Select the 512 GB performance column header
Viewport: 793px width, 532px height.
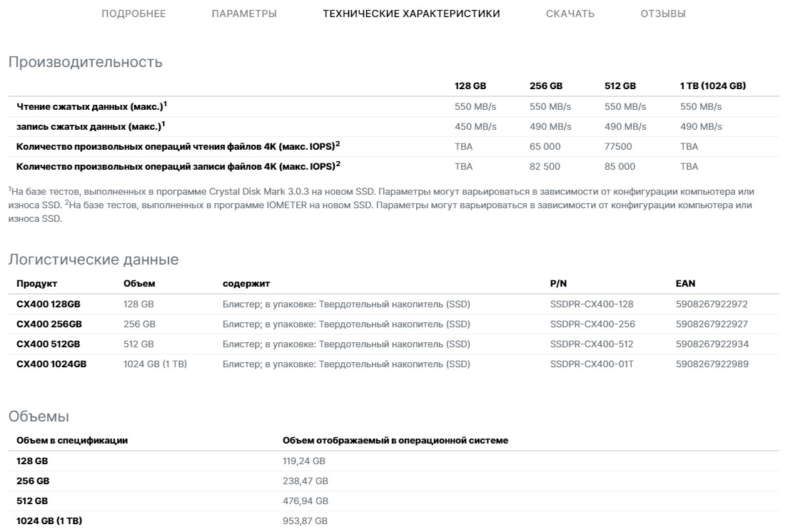[x=620, y=86]
